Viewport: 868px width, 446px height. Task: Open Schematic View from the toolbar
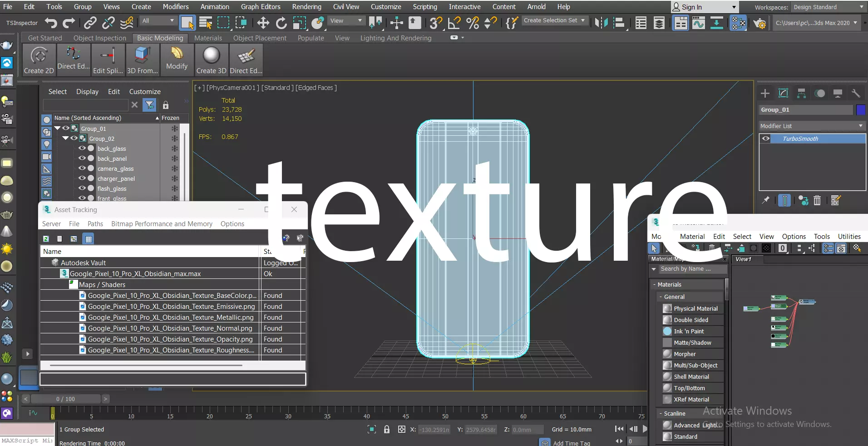point(717,23)
